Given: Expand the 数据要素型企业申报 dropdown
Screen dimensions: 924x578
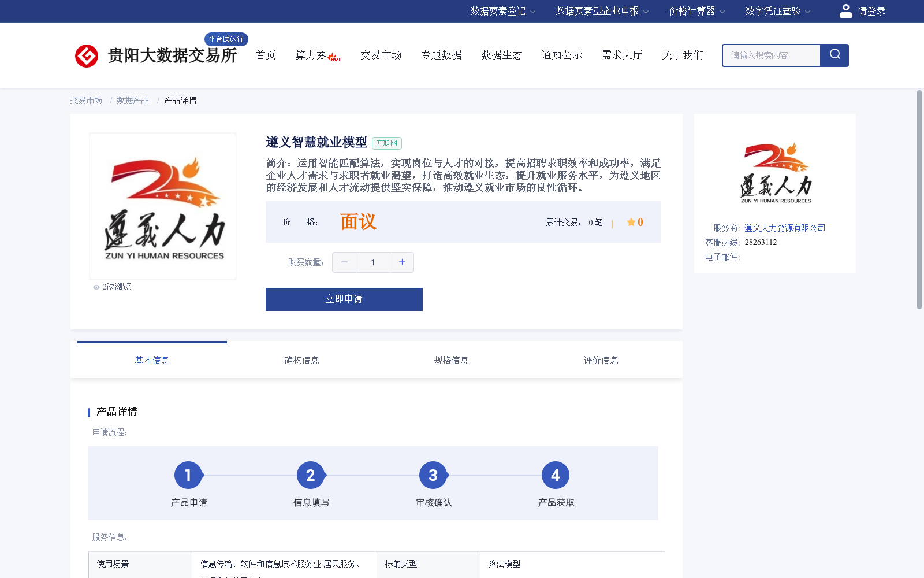Looking at the screenshot, I should click(x=602, y=11).
